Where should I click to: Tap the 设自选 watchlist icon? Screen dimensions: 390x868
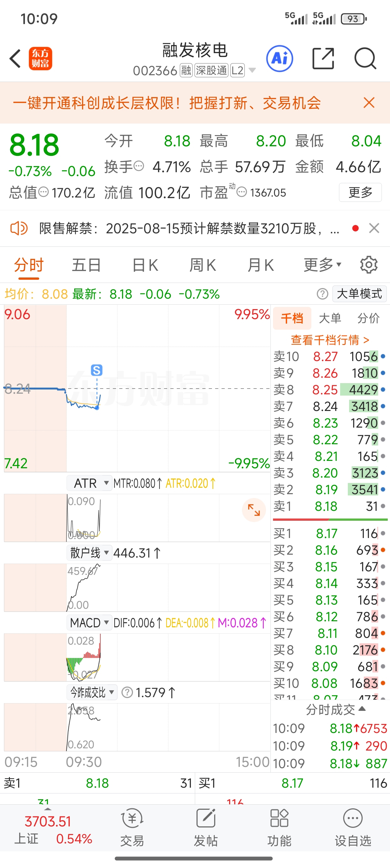[353, 828]
